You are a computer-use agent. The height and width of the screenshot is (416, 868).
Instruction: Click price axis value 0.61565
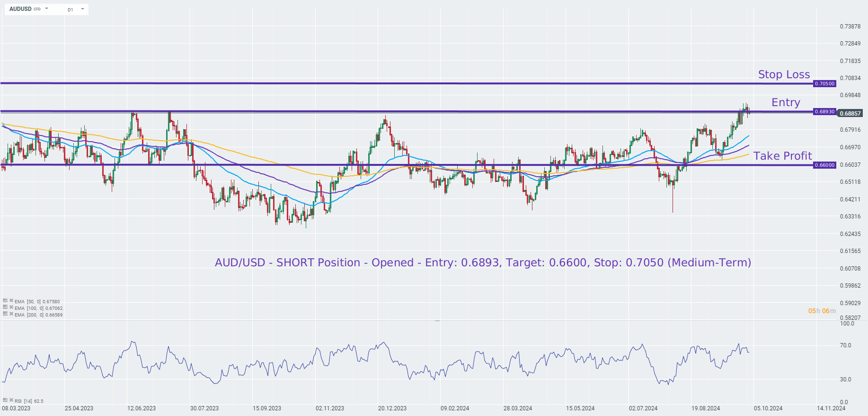850,251
